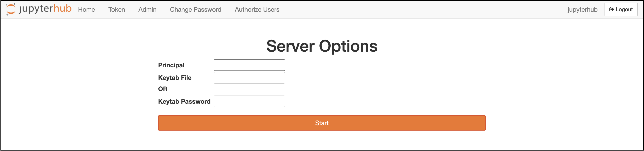Click the empty Keytab File box
Viewport: 644px width, 151px height.
pos(249,77)
